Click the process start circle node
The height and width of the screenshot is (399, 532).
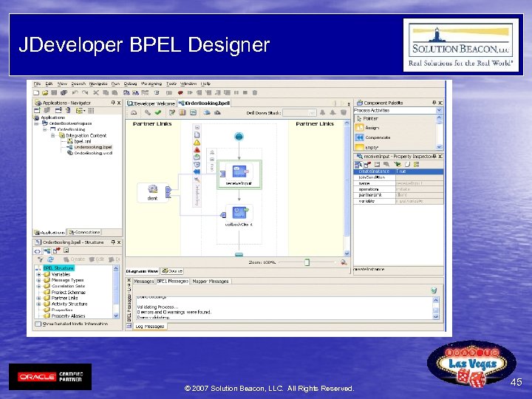click(239, 137)
